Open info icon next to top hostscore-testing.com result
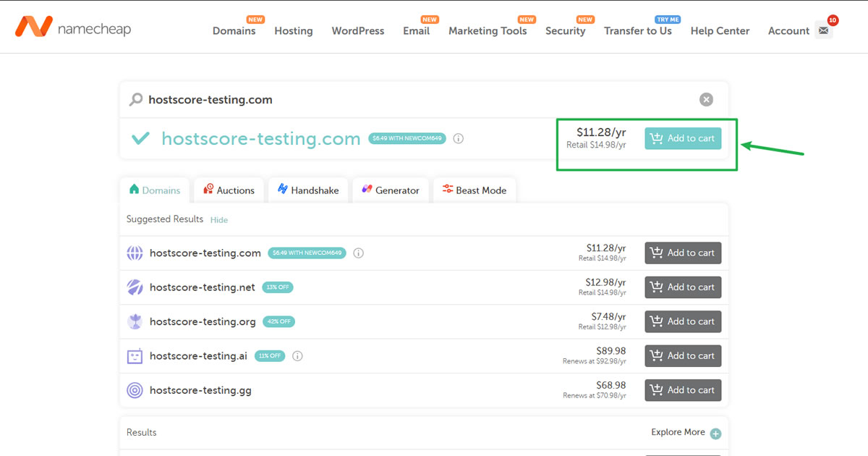Image resolution: width=868 pixels, height=456 pixels. pyautogui.click(x=458, y=138)
